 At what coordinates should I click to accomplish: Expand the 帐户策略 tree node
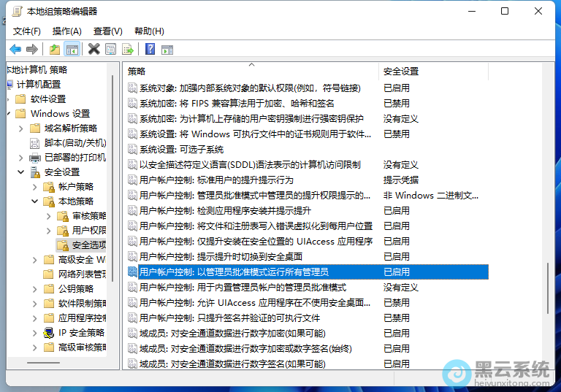coord(35,187)
